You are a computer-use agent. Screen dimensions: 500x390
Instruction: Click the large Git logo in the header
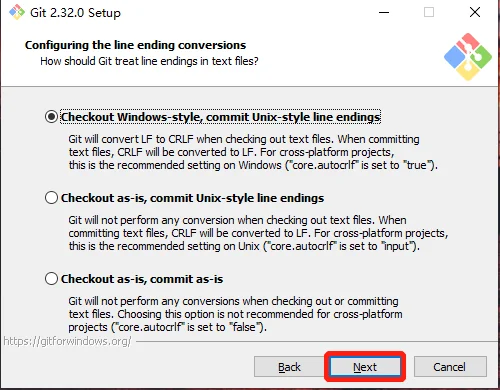(x=468, y=57)
